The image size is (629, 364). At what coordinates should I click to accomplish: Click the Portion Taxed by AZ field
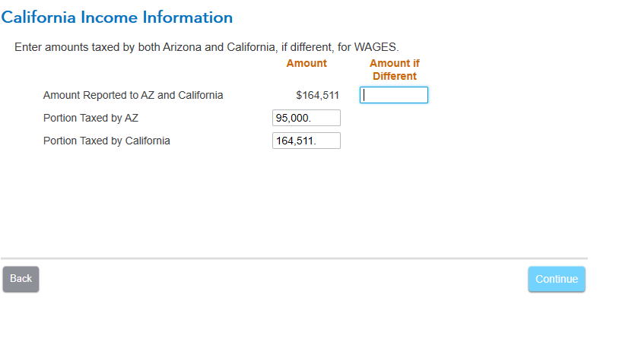(306, 118)
